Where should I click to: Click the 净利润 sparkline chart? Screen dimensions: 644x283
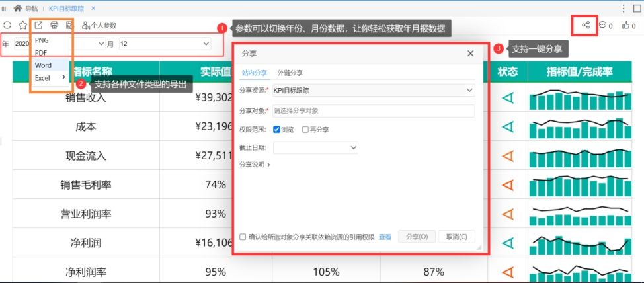(581, 245)
